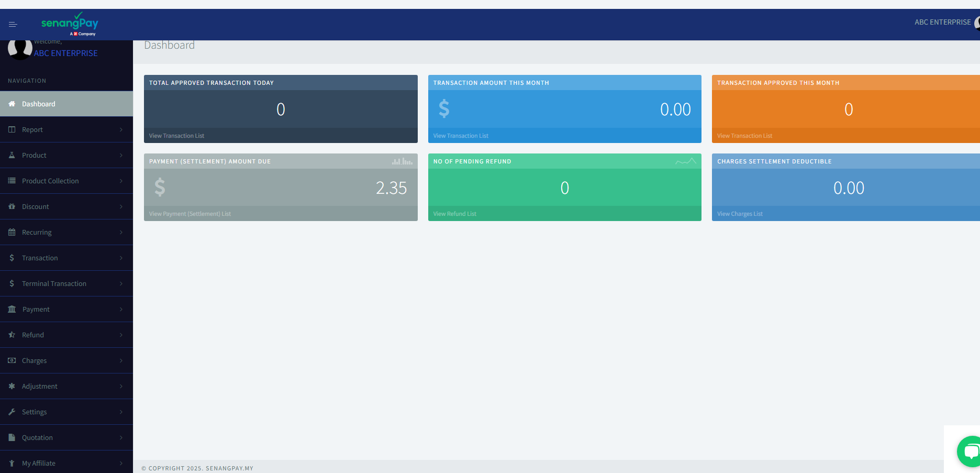This screenshot has height=473, width=980.
Task: Expand the Refund menu chevron
Action: tap(121, 335)
